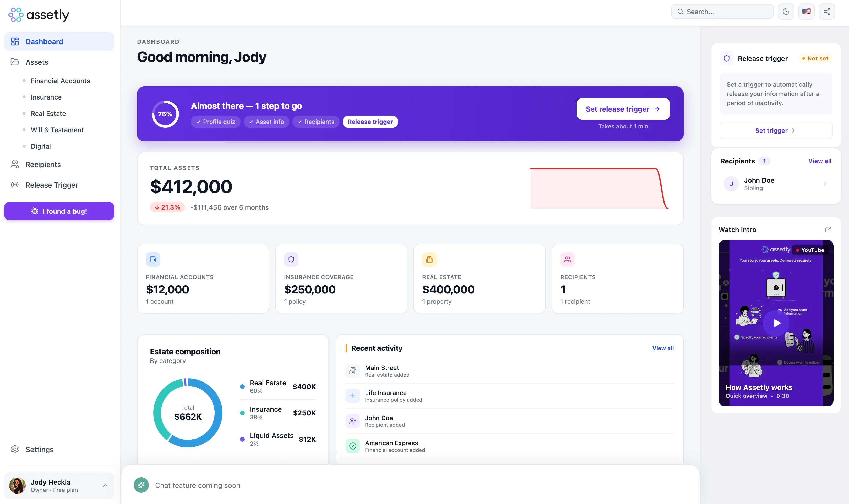The height and width of the screenshot is (504, 849).
Task: Expand the Jody Heckla account menu chevron
Action: (105, 486)
